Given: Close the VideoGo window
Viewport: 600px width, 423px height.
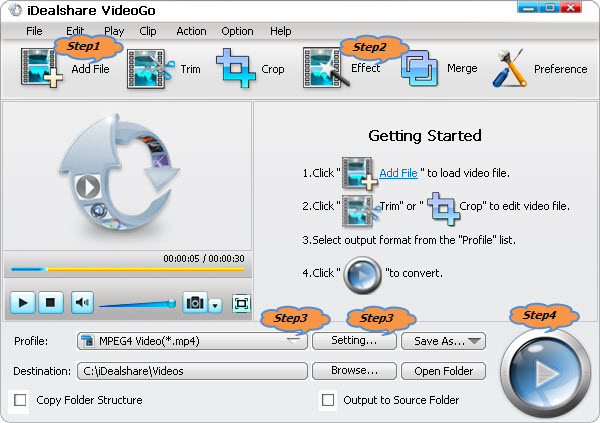Looking at the screenshot, I should coord(571,7).
